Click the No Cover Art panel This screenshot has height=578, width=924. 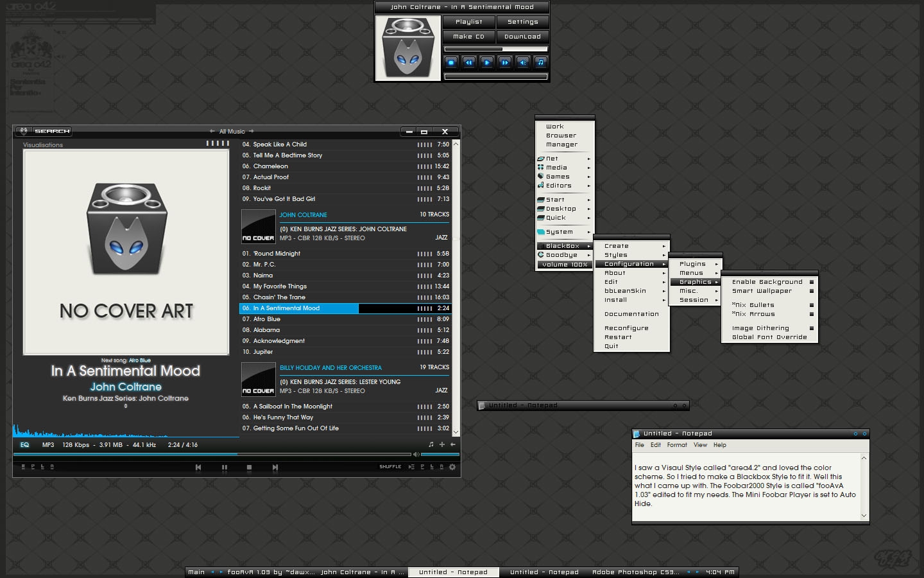coord(126,252)
